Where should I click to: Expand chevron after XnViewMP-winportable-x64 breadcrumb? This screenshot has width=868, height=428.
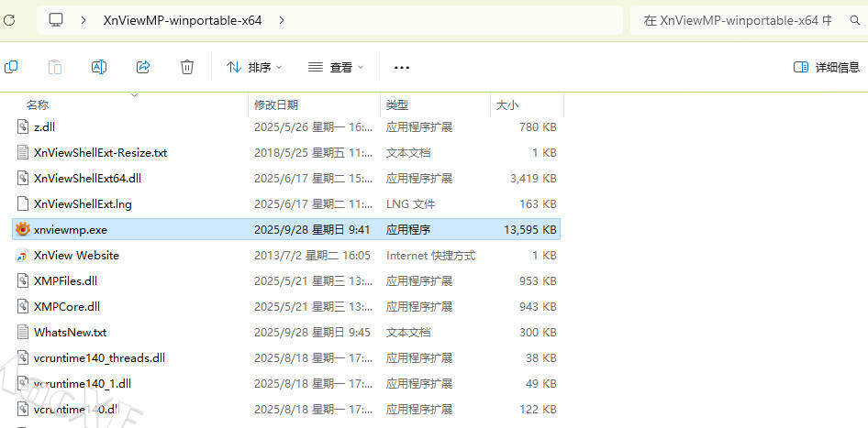[281, 20]
